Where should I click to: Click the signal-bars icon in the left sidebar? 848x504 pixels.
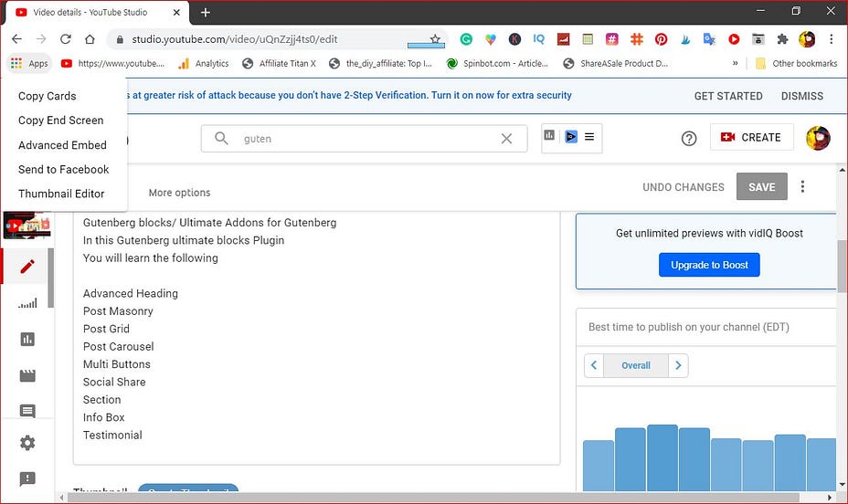click(x=27, y=303)
